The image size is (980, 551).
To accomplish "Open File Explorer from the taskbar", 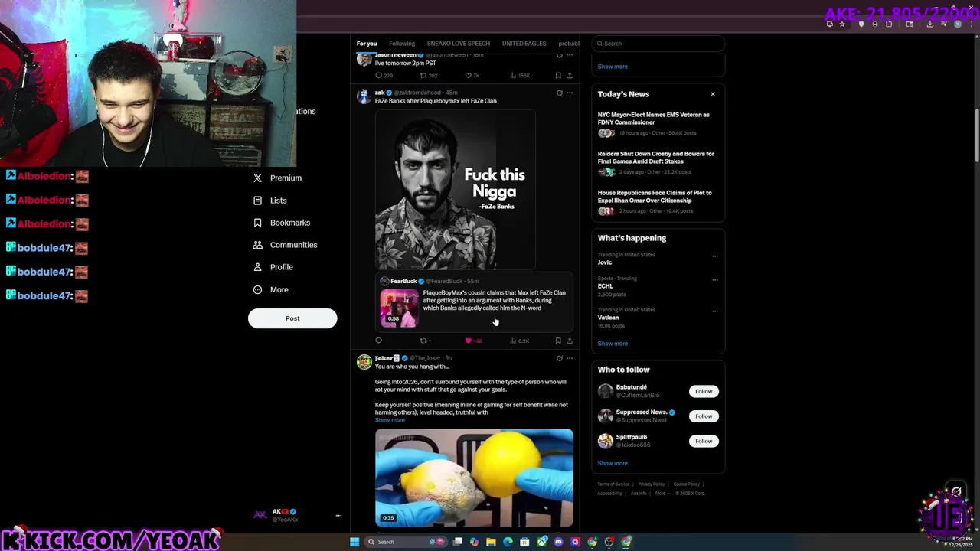I will click(491, 542).
